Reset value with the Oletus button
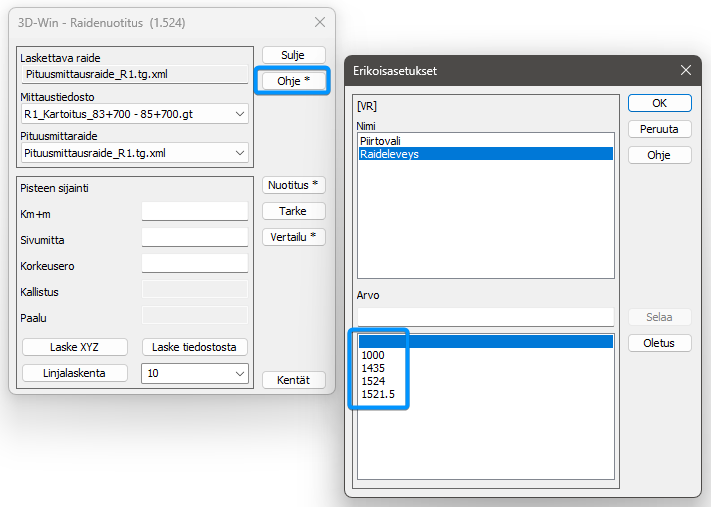711x507 pixels. 659,343
